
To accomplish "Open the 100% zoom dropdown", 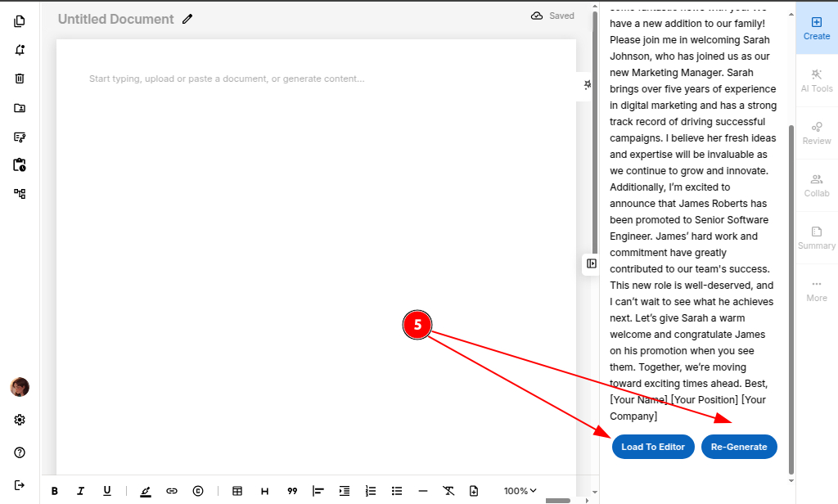I will tap(521, 491).
